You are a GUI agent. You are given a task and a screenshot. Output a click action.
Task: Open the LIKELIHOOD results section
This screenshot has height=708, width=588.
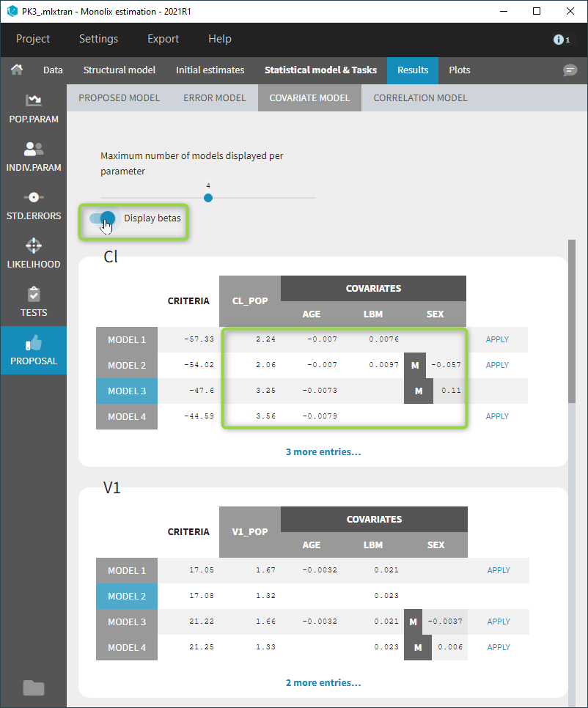pos(33,253)
